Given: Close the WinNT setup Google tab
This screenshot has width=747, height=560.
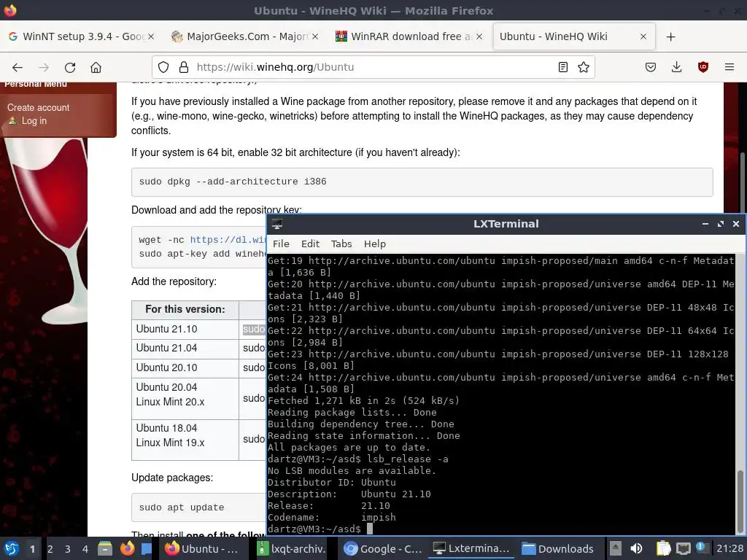Looking at the screenshot, I should click(150, 36).
